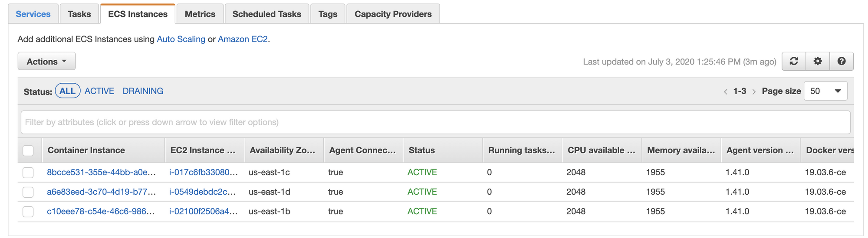Open the Amazon EC2 link
Viewport: 868px width, 238px height.
(243, 39)
